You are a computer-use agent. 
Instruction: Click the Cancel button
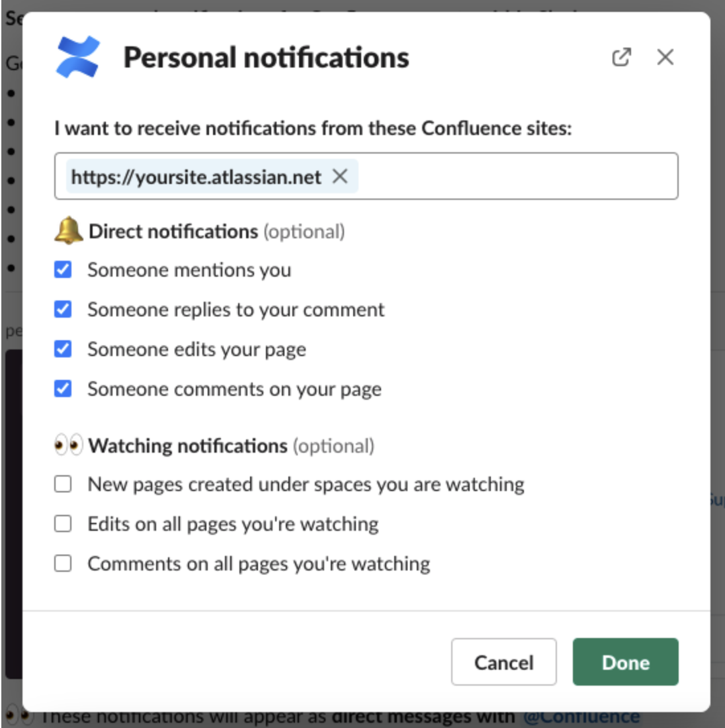503,662
